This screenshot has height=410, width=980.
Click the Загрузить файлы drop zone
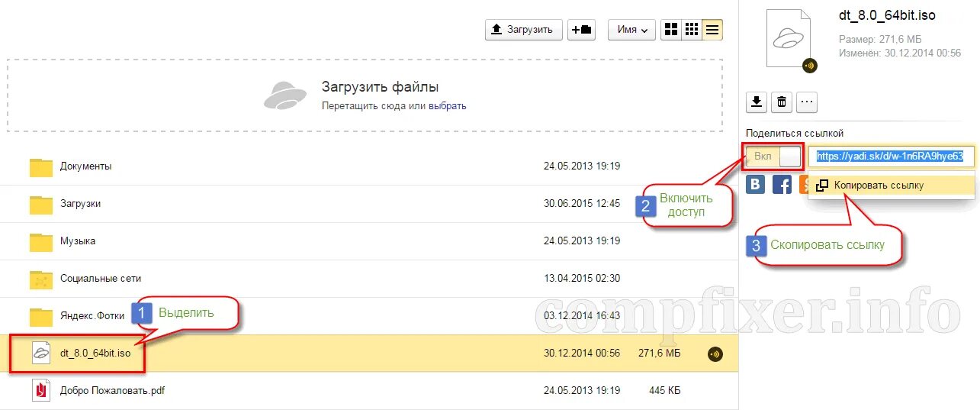365,96
